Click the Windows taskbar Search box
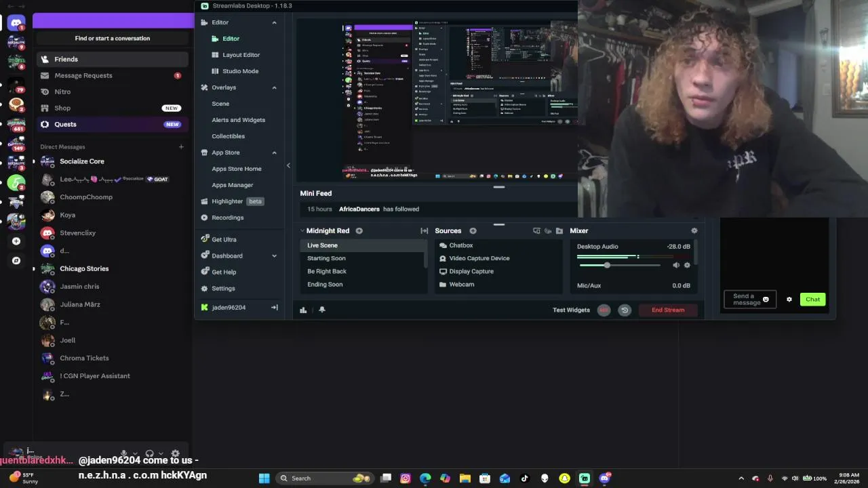The height and width of the screenshot is (488, 868). (324, 479)
